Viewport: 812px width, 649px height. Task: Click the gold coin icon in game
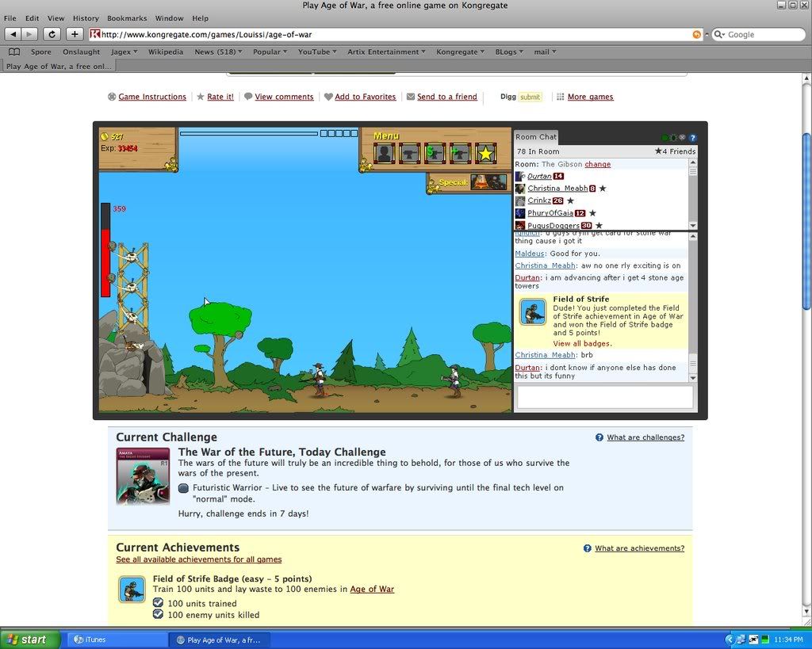click(104, 136)
